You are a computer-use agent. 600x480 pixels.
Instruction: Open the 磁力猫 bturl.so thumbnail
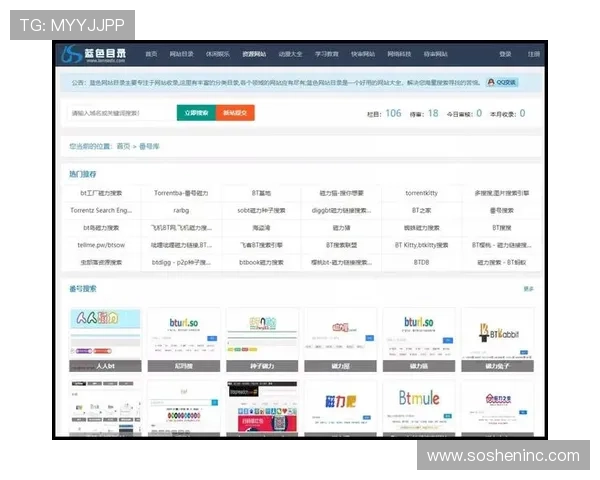pyautogui.click(x=419, y=340)
